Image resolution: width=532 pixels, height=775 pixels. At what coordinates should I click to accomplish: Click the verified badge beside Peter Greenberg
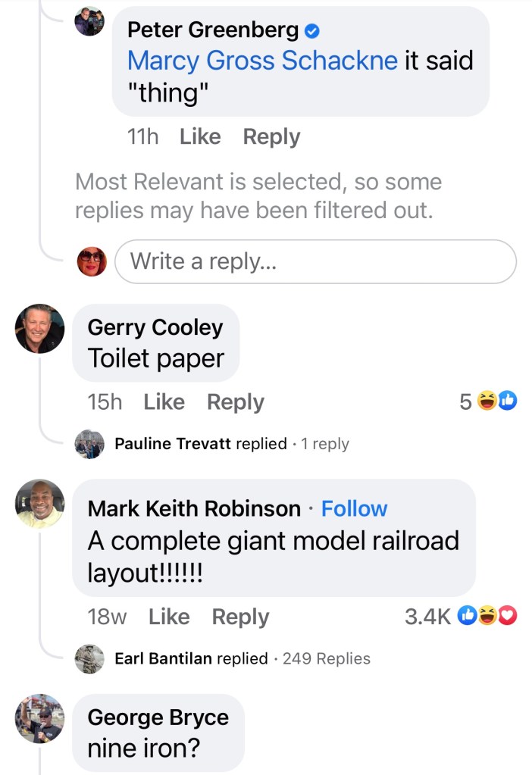pos(311,31)
